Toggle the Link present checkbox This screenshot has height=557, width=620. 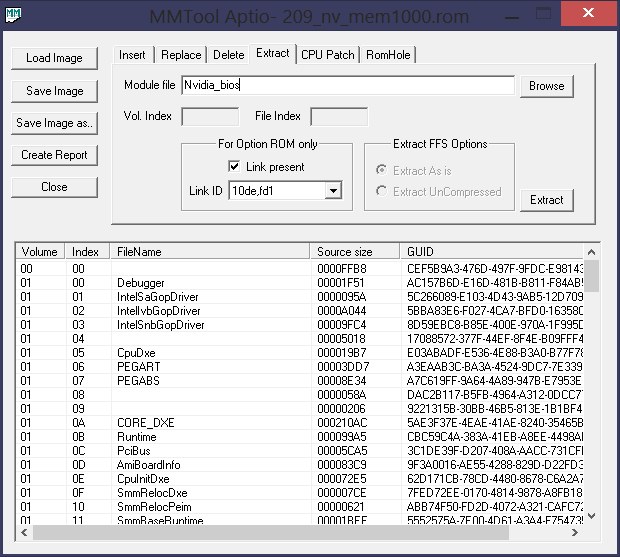(x=235, y=167)
